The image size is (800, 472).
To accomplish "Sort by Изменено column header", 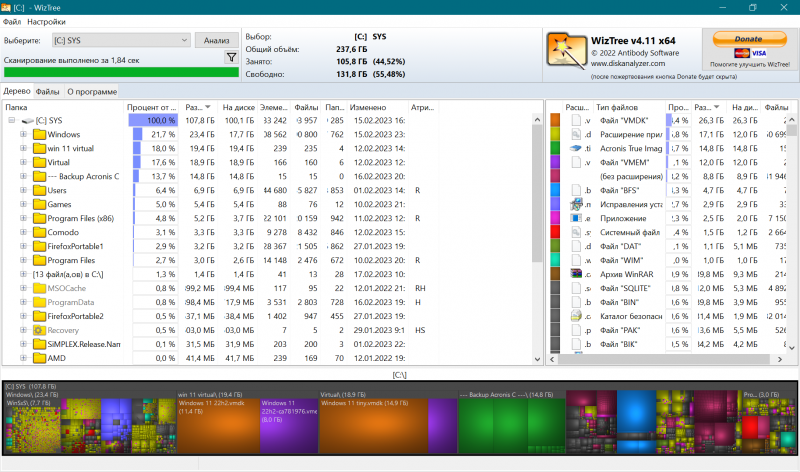I will click(377, 107).
